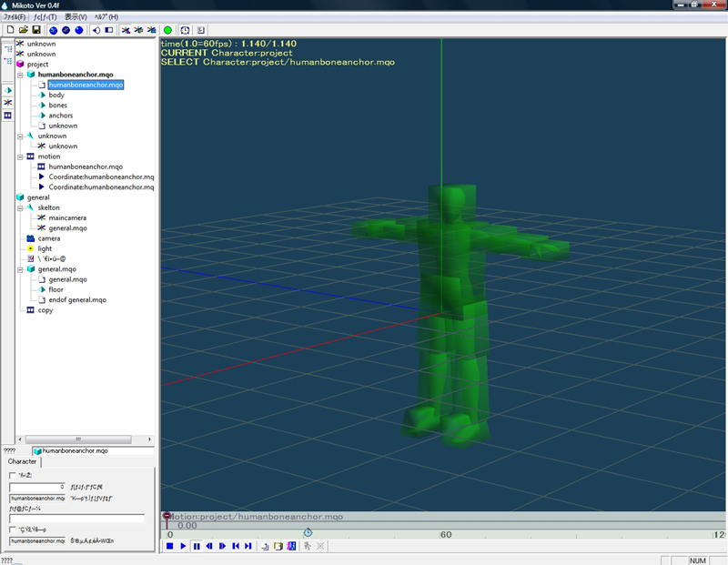Click the pause button under the timeline
Viewport: 728px width, 565px height.
[197, 546]
